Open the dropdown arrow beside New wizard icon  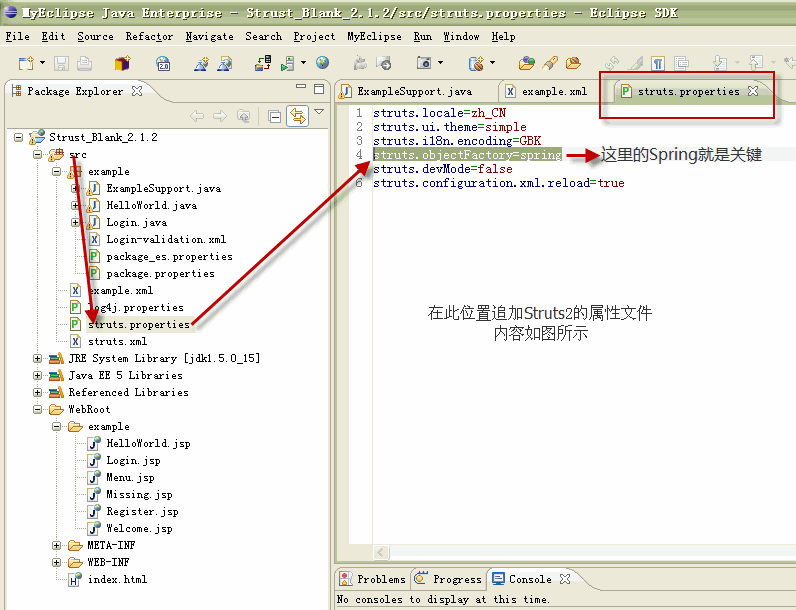[43, 63]
